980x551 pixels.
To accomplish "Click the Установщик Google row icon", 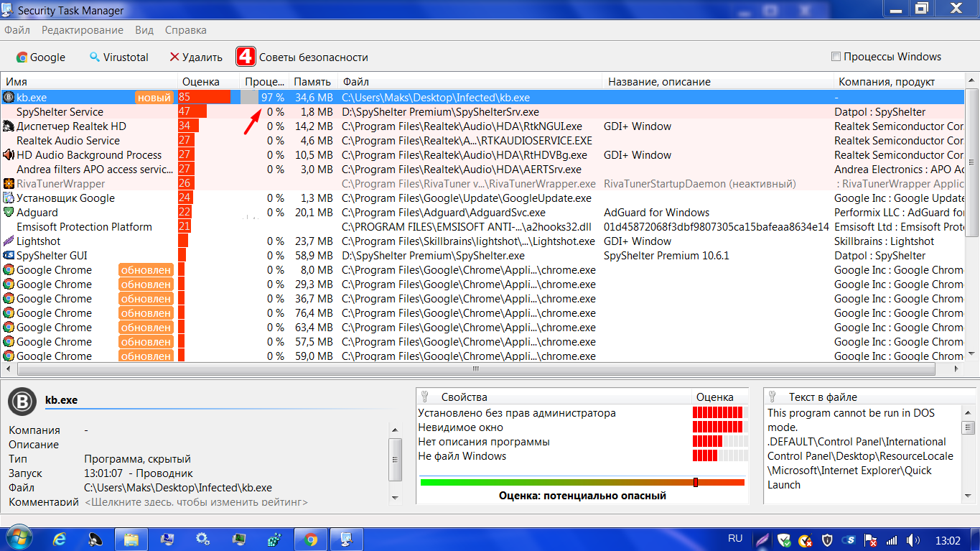I will tap(9, 198).
